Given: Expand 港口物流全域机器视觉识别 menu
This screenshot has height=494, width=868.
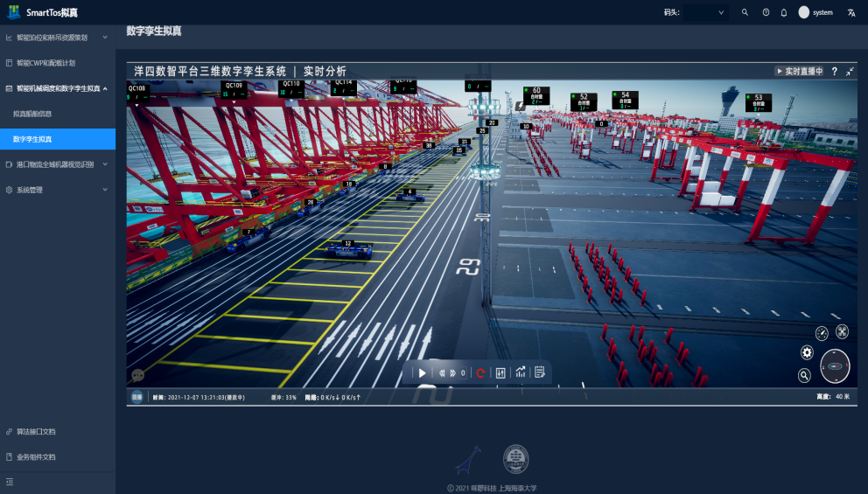Looking at the screenshot, I should pos(57,164).
